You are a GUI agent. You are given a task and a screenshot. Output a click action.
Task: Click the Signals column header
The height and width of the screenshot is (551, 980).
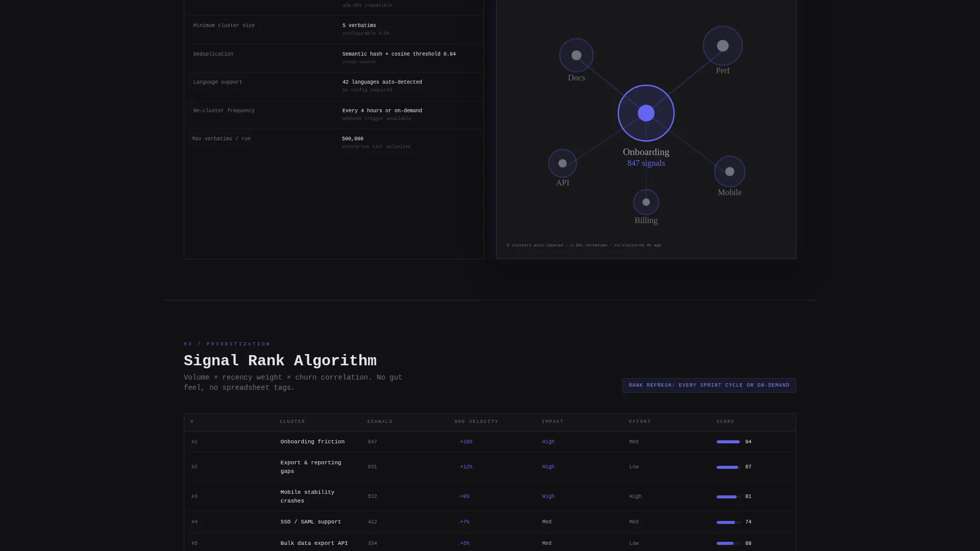(380, 422)
